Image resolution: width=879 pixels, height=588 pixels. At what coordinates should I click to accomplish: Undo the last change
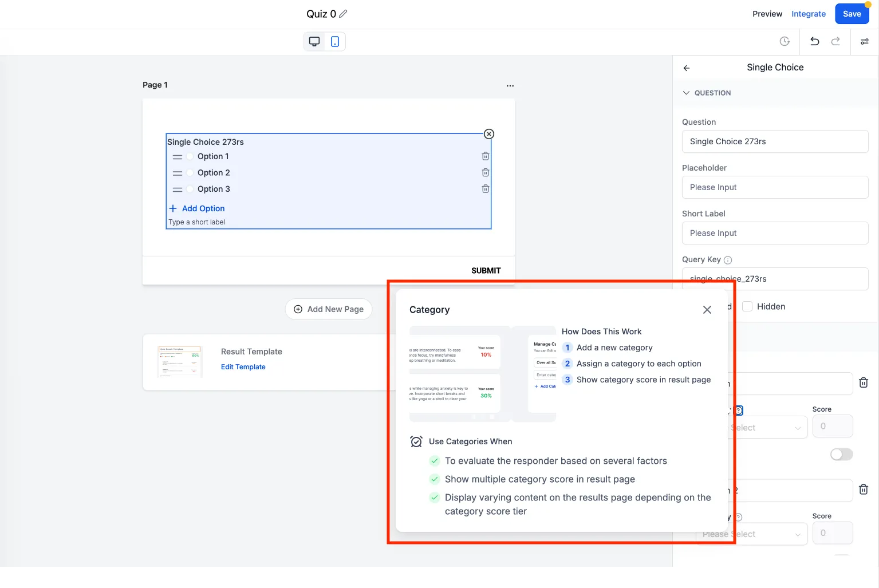pos(814,41)
